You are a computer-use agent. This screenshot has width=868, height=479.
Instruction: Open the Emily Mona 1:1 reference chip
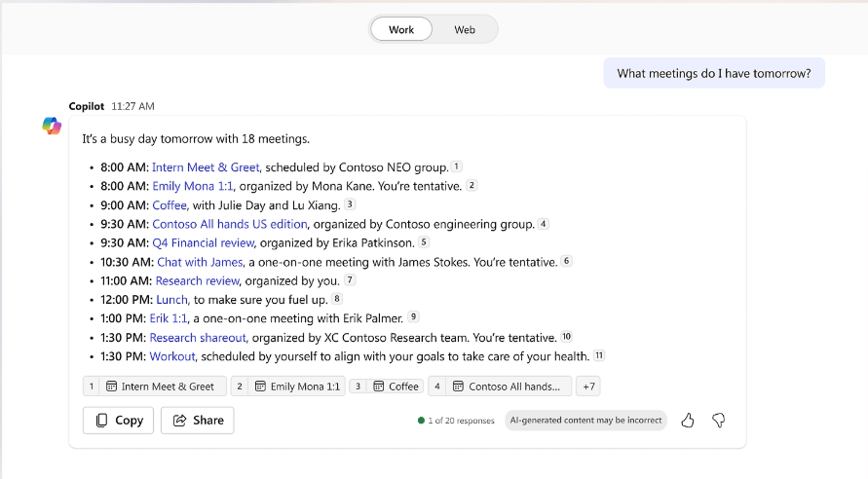[297, 387]
